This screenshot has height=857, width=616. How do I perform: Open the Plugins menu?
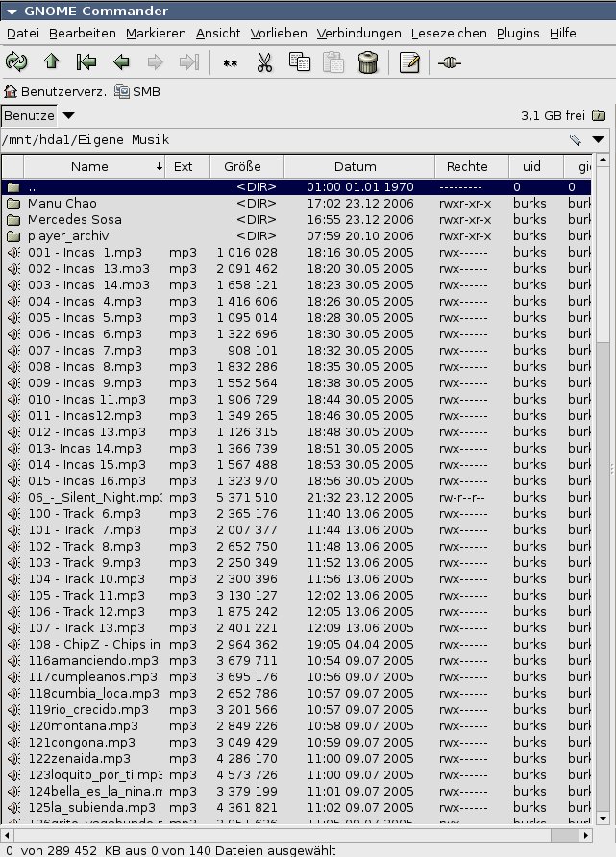pos(518,34)
